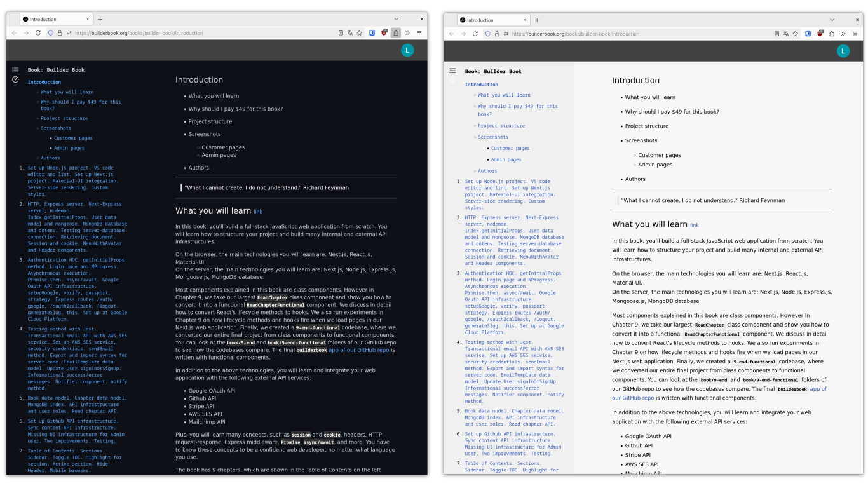Open chapter 4 'Testing method with Jest', dark sidebar
868x488 pixels.
pyautogui.click(x=78, y=358)
